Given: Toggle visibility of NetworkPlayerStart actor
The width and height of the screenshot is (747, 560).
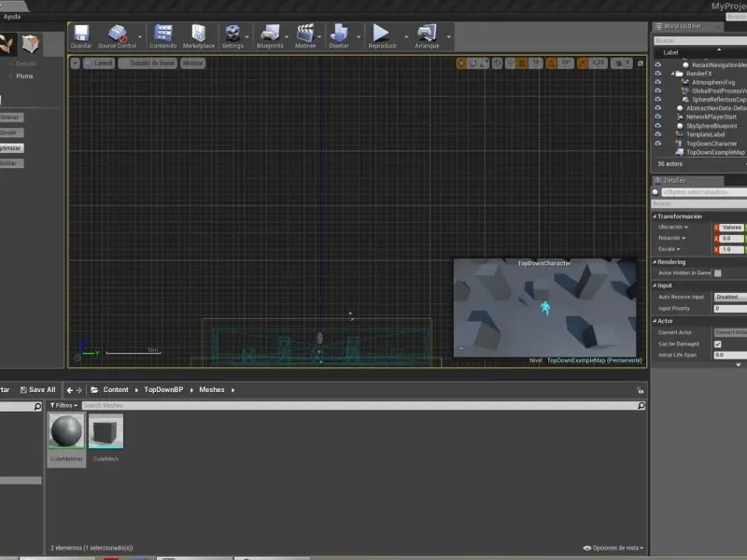Looking at the screenshot, I should [x=658, y=117].
